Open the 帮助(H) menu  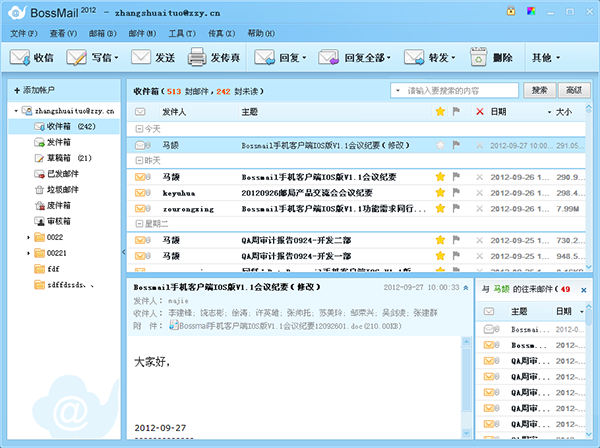261,34
